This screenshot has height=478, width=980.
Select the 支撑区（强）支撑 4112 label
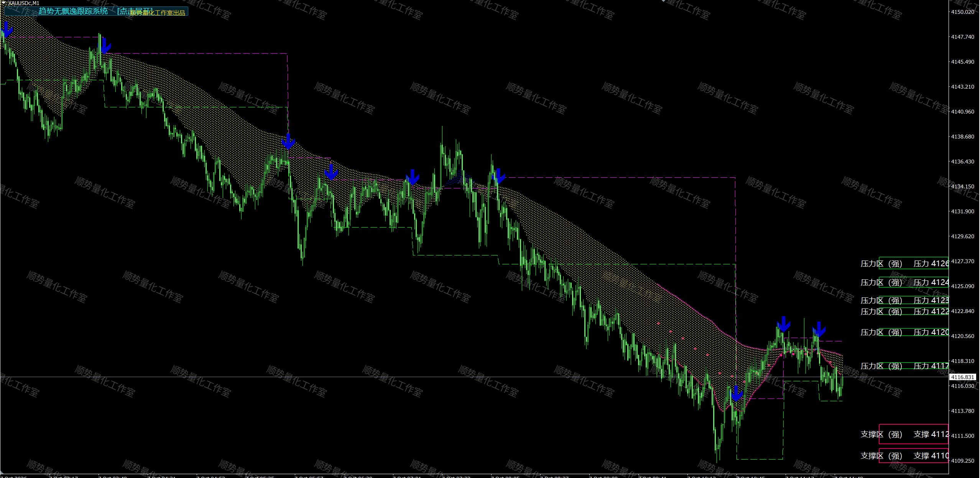coord(904,434)
